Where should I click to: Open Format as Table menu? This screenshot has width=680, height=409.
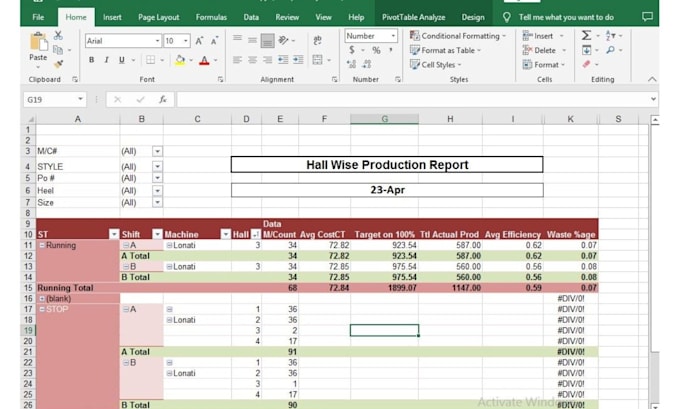point(445,50)
